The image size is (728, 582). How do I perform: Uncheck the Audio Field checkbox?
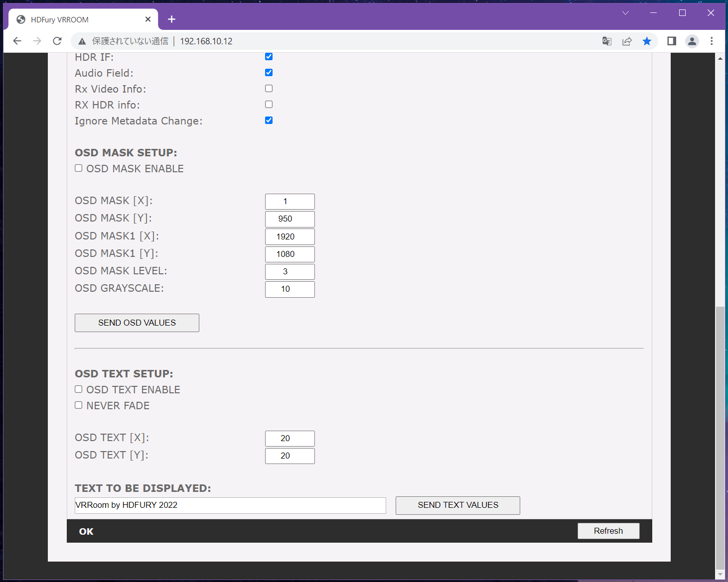coord(269,73)
